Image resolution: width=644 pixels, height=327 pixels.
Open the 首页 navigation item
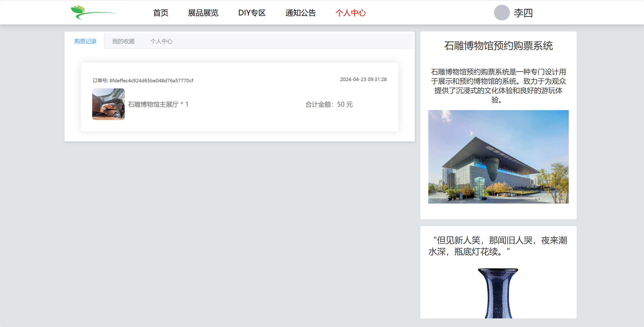coord(161,13)
